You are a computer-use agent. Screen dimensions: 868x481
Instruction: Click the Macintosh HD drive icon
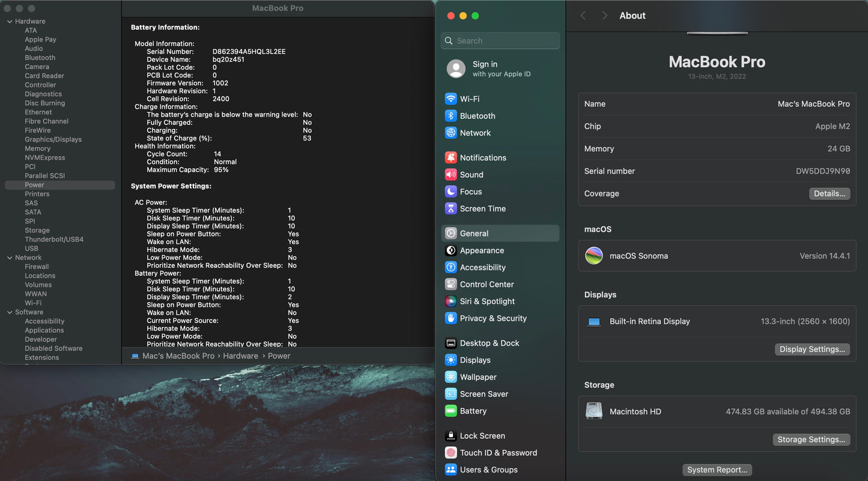(x=594, y=411)
